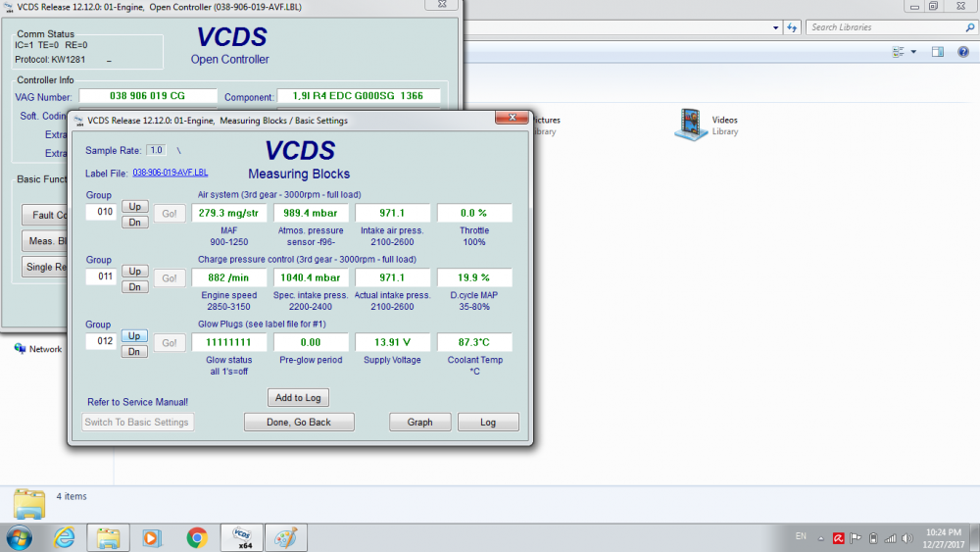Viewport: 980px width, 552px height.
Task: Click the Add to Log button
Action: [x=299, y=397]
